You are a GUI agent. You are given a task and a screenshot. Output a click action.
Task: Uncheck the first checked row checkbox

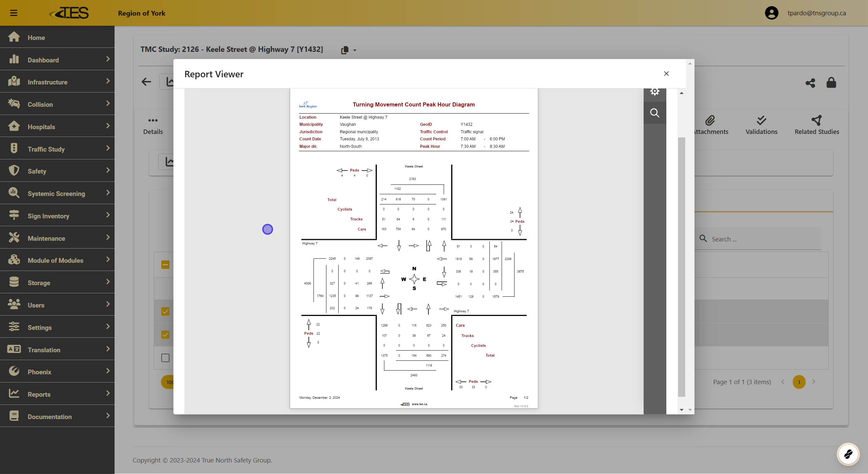tap(165, 311)
